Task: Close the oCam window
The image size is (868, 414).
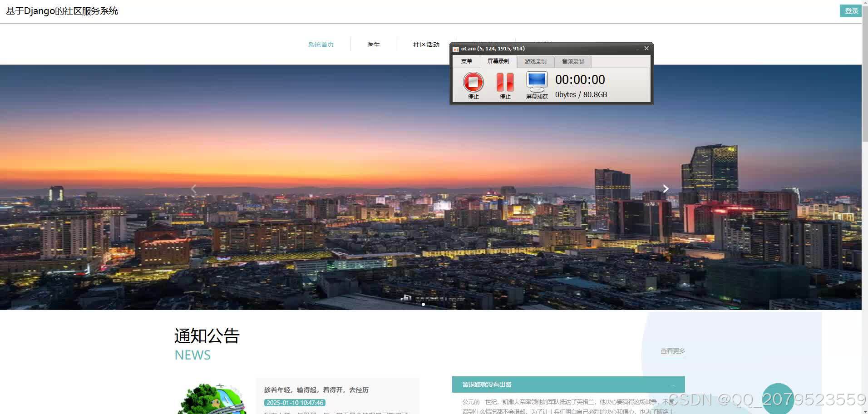Action: tap(646, 48)
